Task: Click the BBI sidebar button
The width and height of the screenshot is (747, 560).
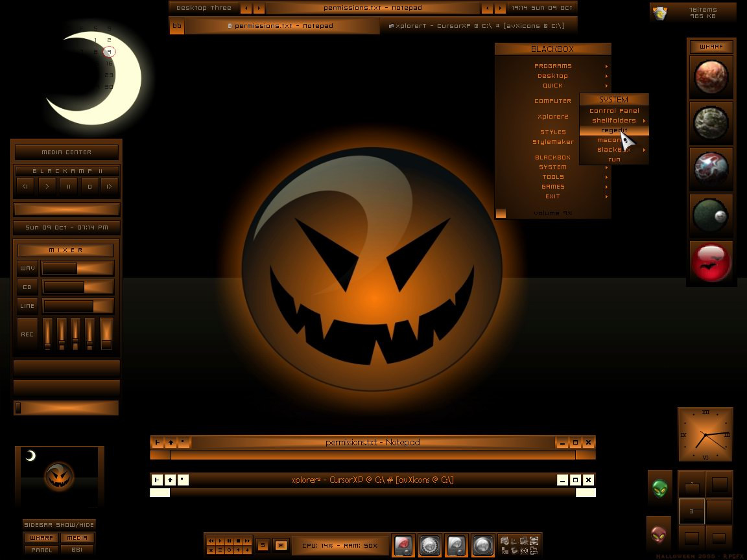Action: click(x=77, y=550)
